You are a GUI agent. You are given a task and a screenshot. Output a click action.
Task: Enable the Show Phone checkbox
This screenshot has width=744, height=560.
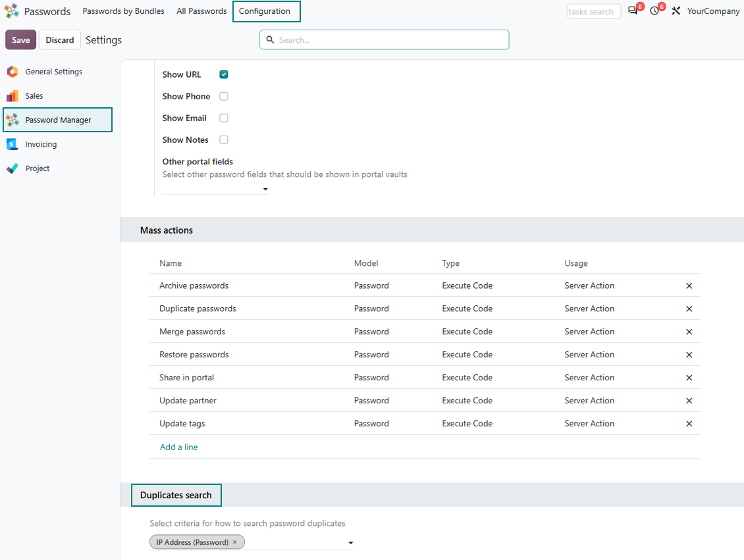224,96
